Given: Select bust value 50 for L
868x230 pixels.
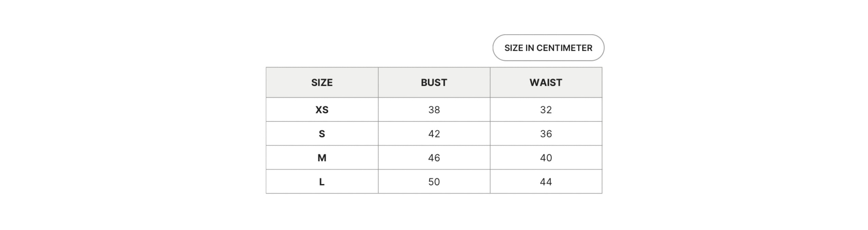Looking at the screenshot, I should pos(434,182).
